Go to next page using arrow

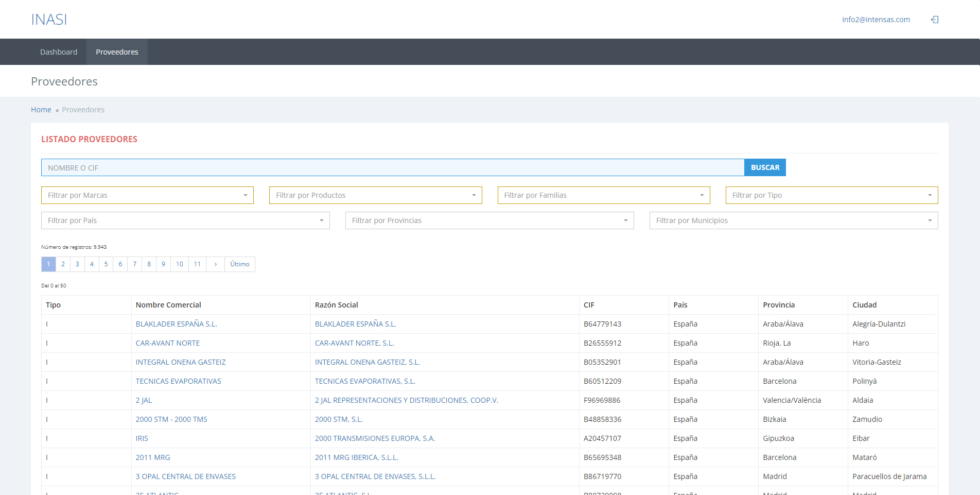215,264
